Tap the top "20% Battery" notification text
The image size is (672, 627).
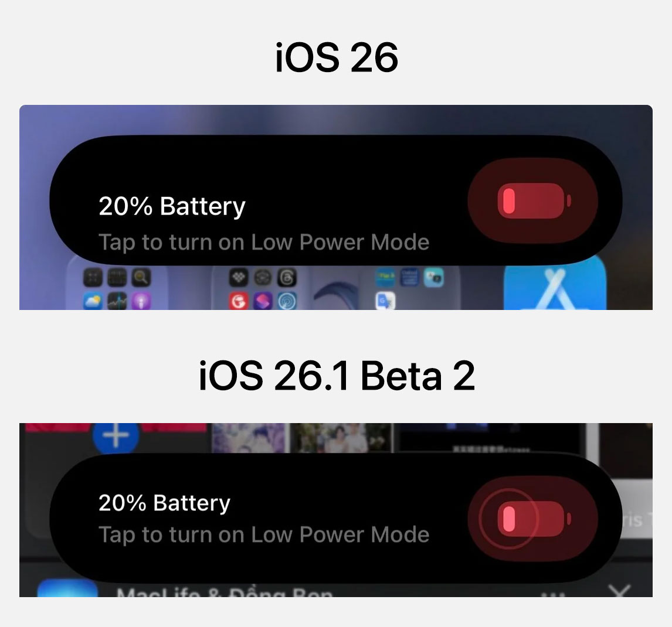point(172,206)
